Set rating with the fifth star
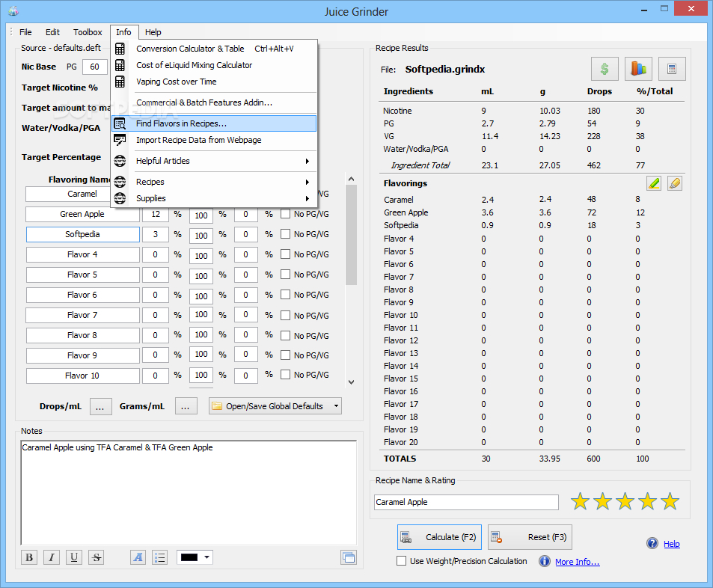 pos(670,501)
